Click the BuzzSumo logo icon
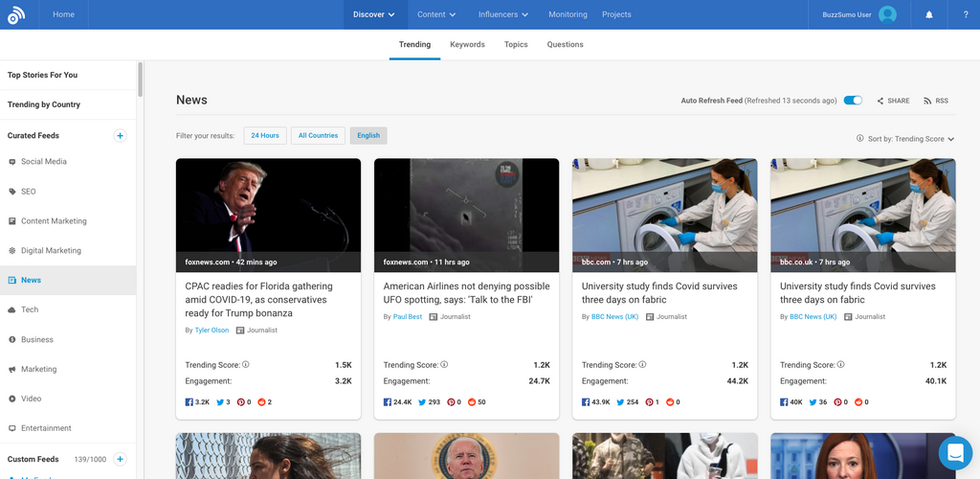Viewport: 980px width, 479px height. coord(16,14)
